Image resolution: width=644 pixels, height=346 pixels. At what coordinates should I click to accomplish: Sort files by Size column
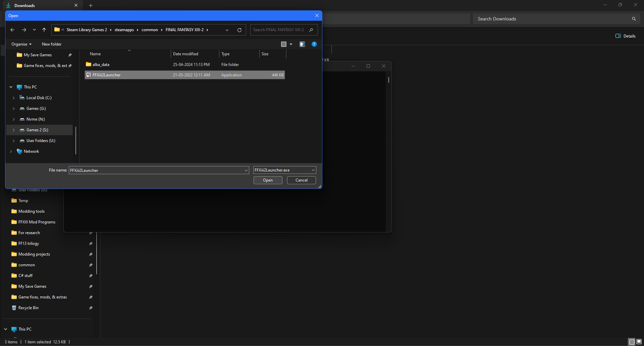point(273,54)
